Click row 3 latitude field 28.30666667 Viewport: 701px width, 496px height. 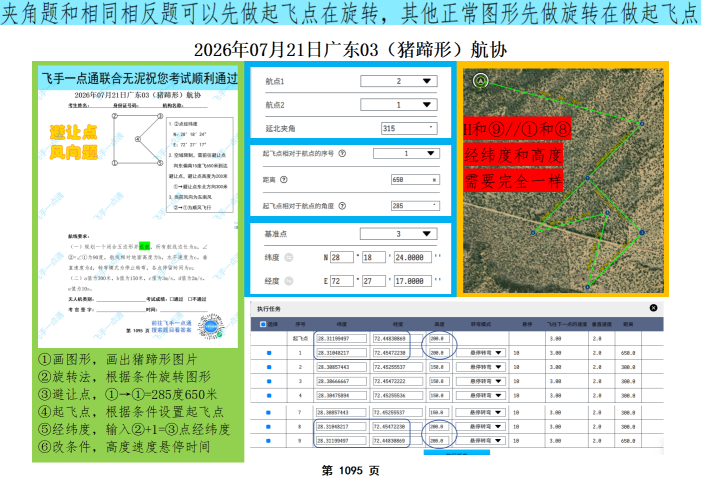(342, 382)
